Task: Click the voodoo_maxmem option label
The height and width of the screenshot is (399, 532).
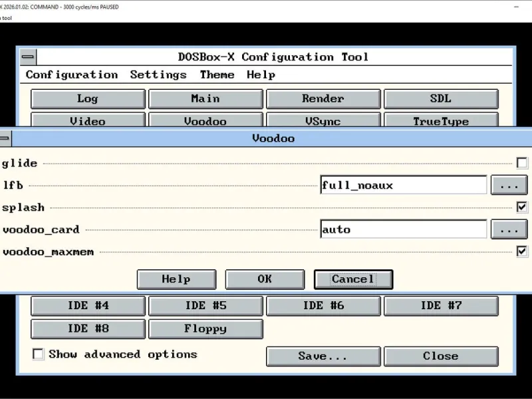Action: point(48,252)
